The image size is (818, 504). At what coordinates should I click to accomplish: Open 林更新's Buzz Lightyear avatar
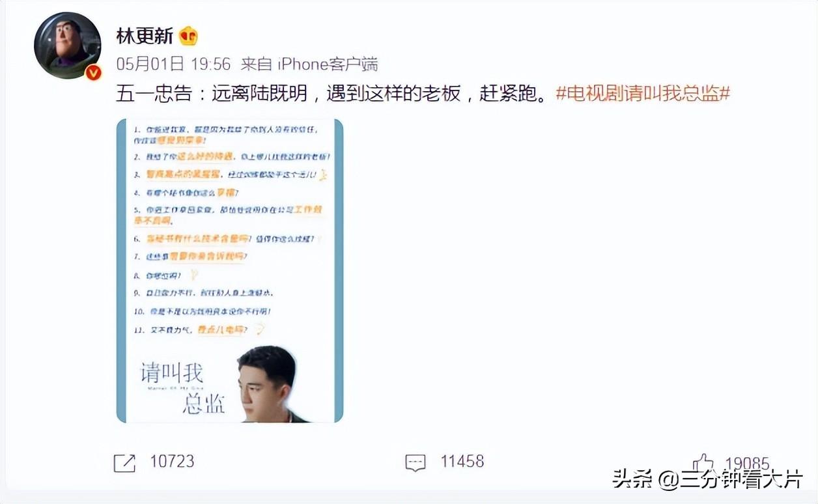(x=67, y=46)
